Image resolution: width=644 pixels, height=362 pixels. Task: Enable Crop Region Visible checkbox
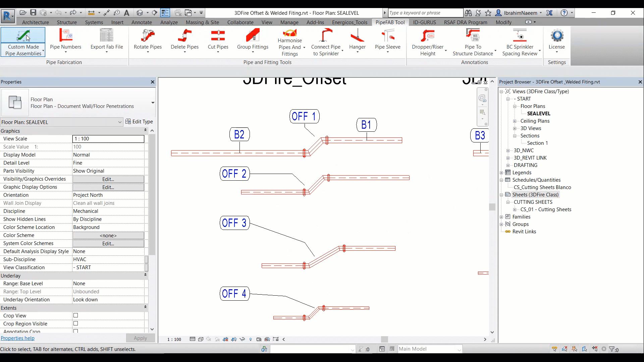pyautogui.click(x=75, y=323)
